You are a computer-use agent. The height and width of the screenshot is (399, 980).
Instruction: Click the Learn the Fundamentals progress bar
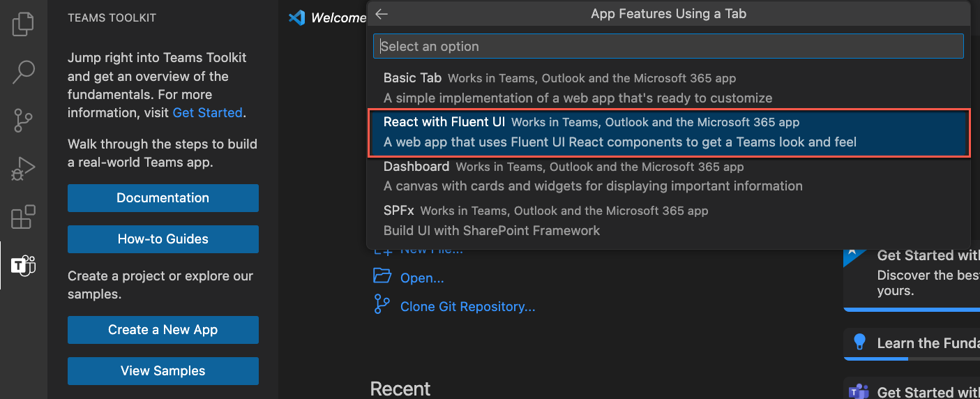(912, 359)
